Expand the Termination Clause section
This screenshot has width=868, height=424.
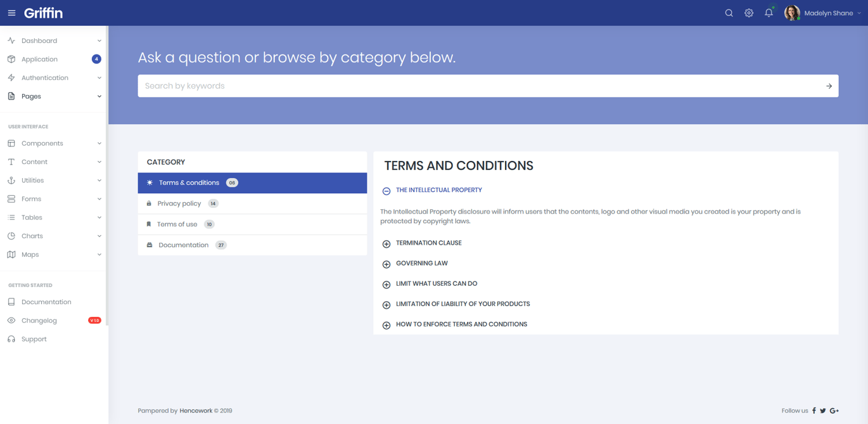point(422,243)
